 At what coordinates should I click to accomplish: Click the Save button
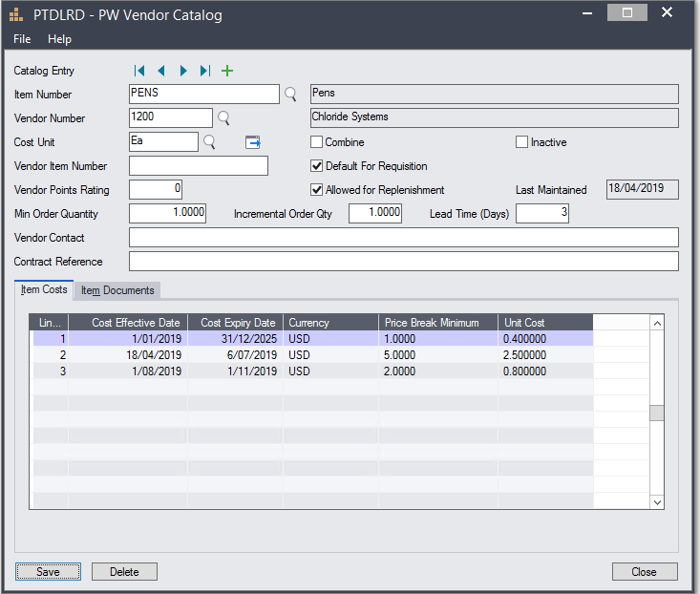point(48,572)
